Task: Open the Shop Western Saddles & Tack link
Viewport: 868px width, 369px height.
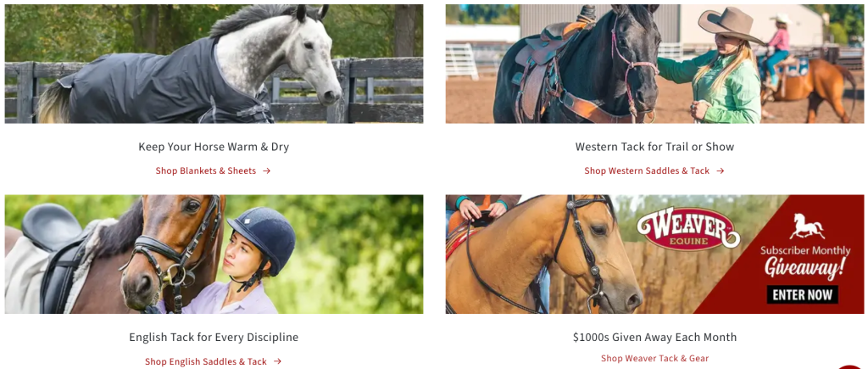Action: coord(647,171)
